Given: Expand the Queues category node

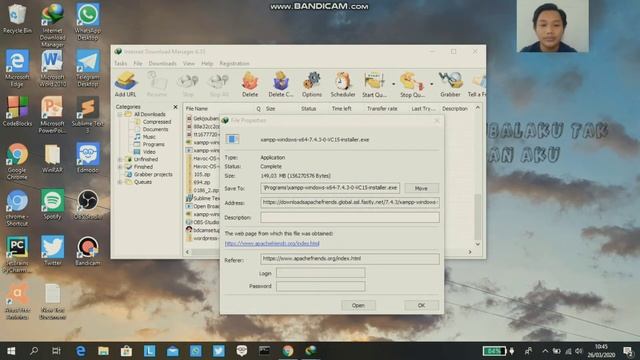Looking at the screenshot, I should (120, 182).
